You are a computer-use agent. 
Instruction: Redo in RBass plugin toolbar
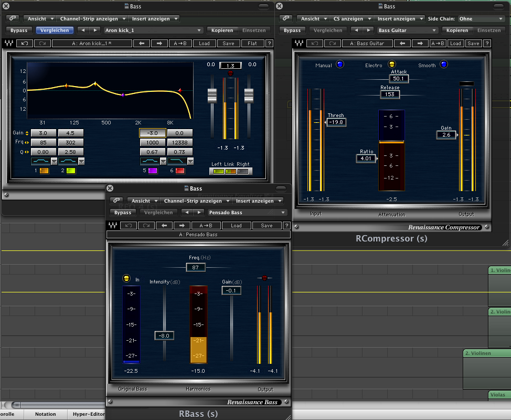pos(146,225)
